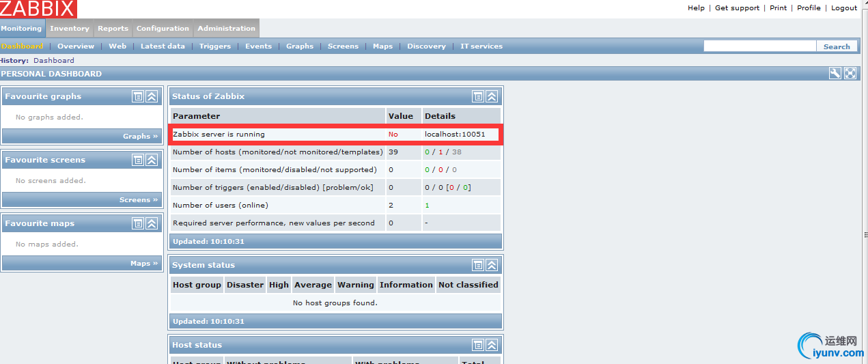Screen dimensions: 868x364
Task: Select the Dashboard submenu item
Action: pyautogui.click(x=22, y=46)
